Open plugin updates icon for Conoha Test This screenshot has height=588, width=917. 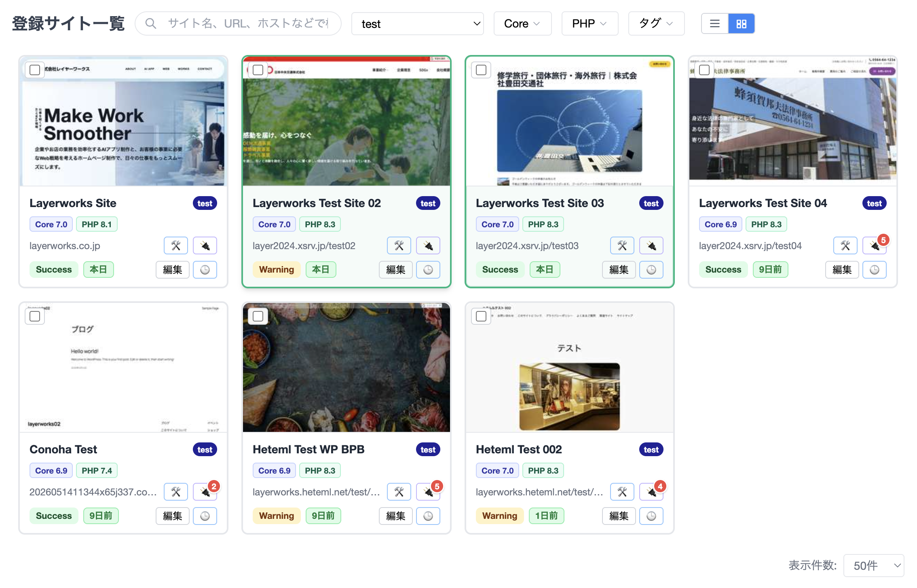205,492
